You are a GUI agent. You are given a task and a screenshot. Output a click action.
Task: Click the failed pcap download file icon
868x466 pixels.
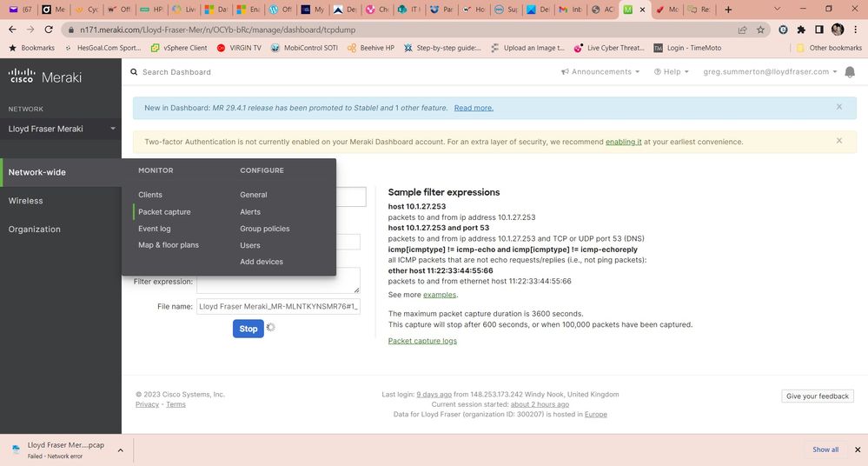click(x=16, y=449)
